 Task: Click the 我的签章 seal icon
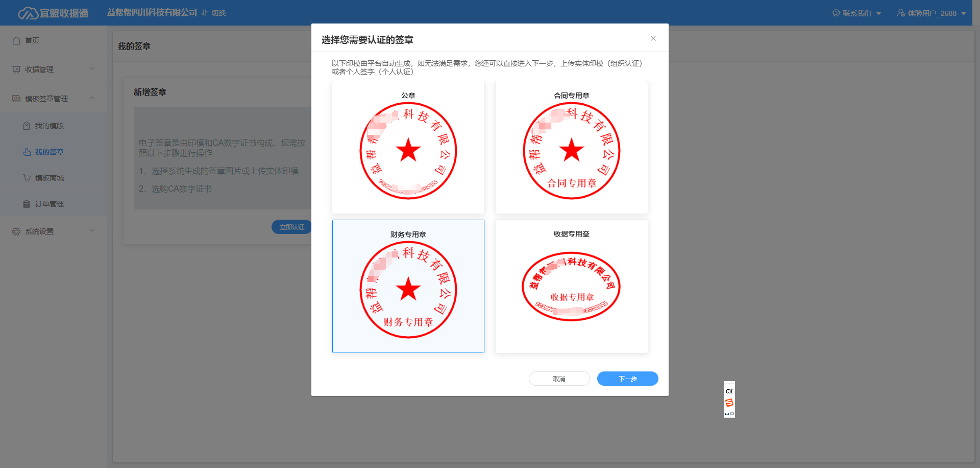click(x=27, y=152)
